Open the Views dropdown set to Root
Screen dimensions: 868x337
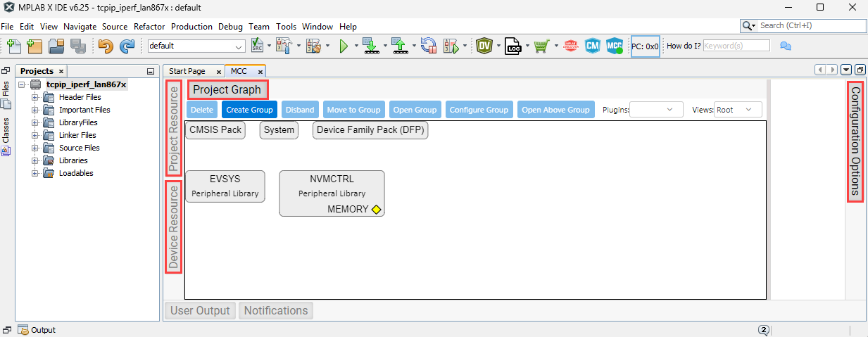738,110
